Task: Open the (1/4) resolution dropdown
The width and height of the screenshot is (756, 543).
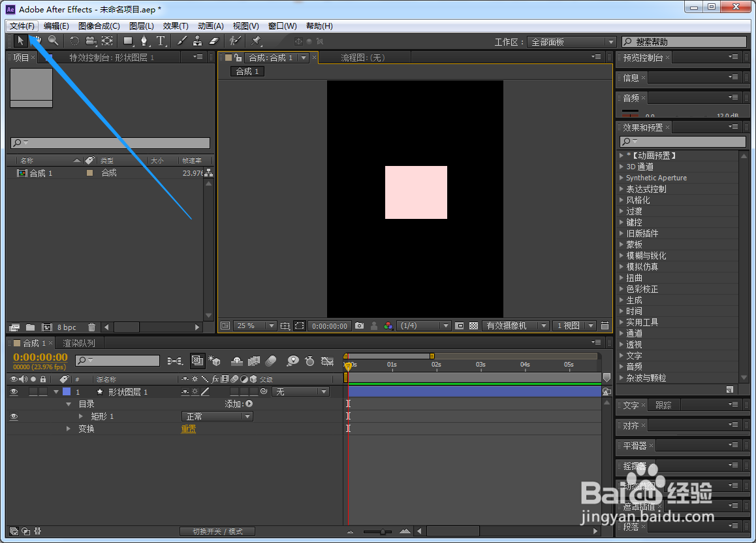Action: pyautogui.click(x=423, y=326)
